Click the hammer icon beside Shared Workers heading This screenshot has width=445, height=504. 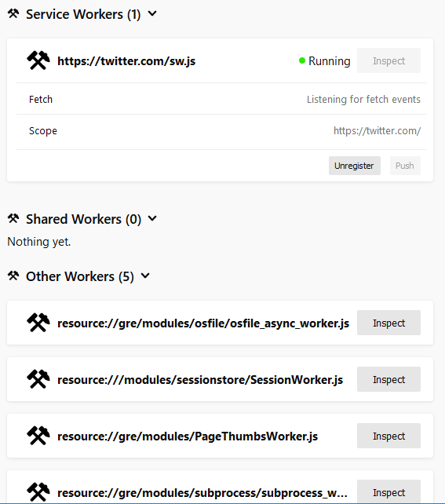[x=13, y=218]
